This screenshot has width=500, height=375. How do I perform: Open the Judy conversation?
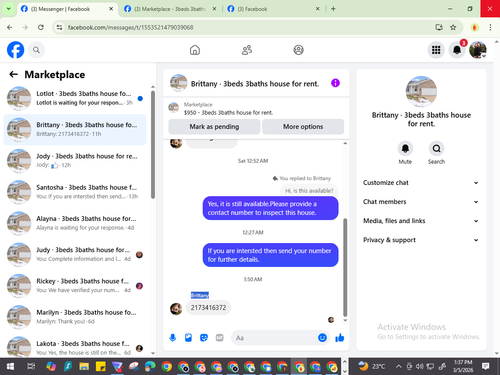click(75, 254)
